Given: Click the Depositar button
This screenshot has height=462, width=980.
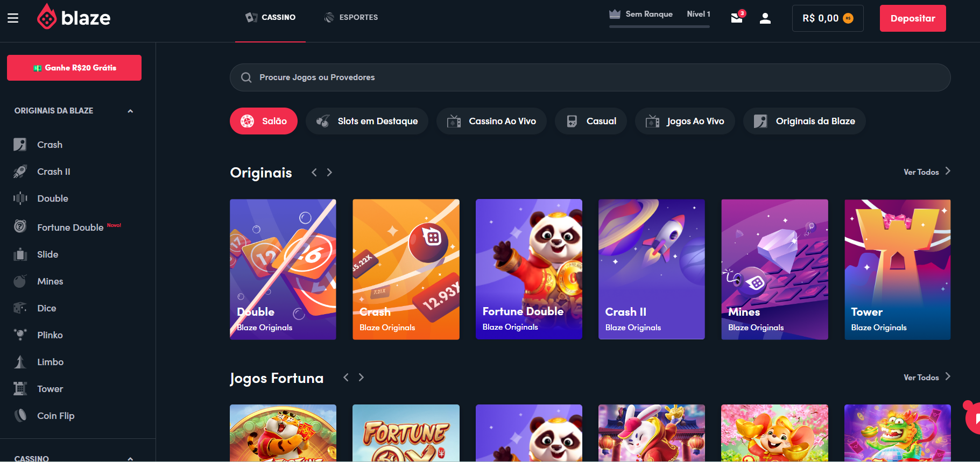Looking at the screenshot, I should pyautogui.click(x=913, y=18).
